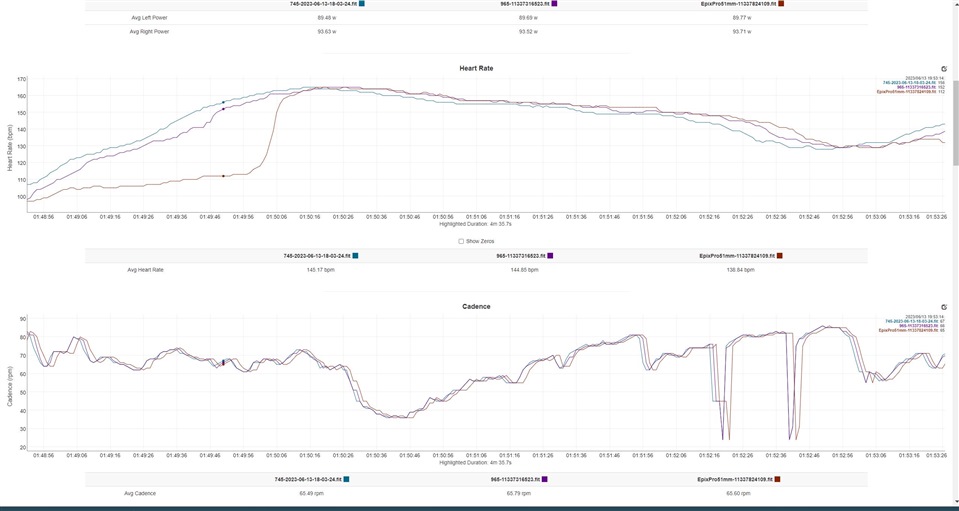Click the Cadence chart title
Image resolution: width=959 pixels, height=511 pixels.
pos(476,306)
